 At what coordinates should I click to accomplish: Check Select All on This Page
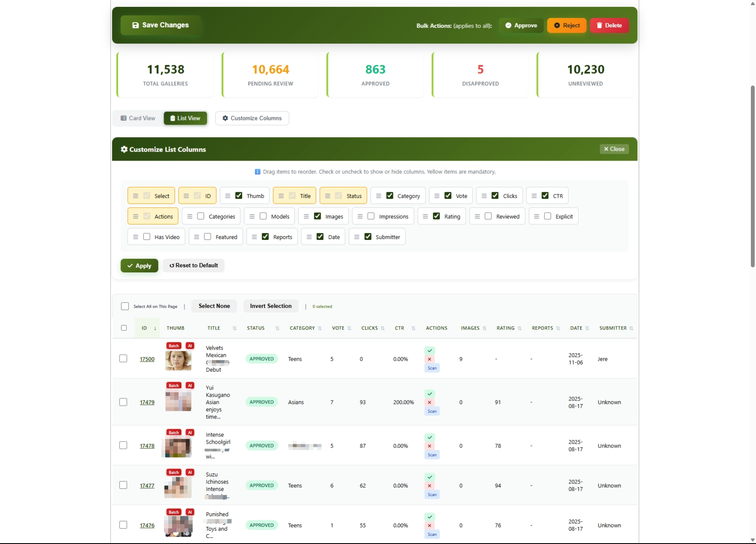click(x=125, y=306)
